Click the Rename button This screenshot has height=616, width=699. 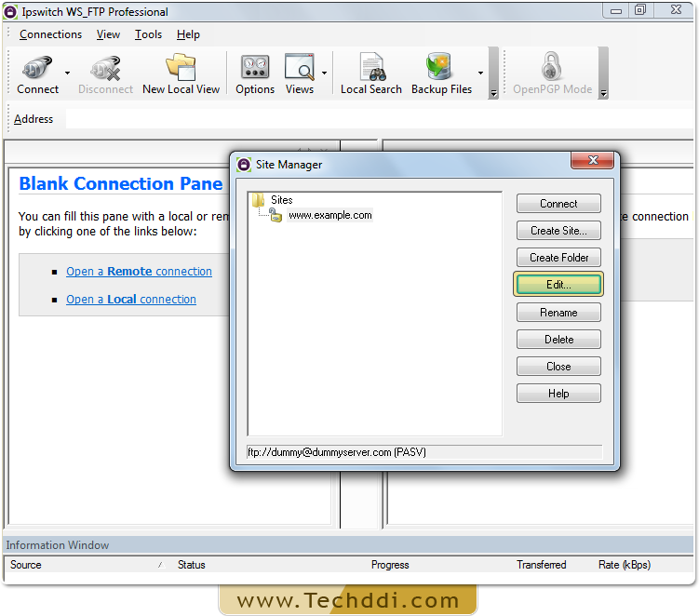point(558,313)
